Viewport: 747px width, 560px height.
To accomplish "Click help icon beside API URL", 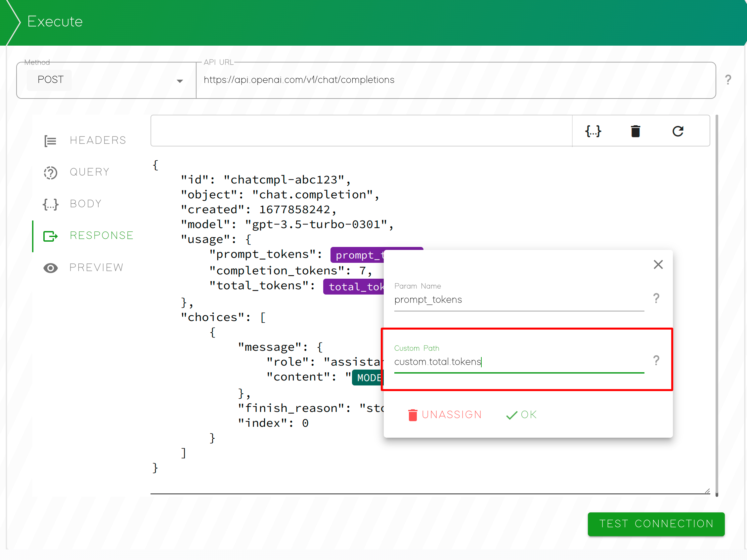I will tap(728, 80).
